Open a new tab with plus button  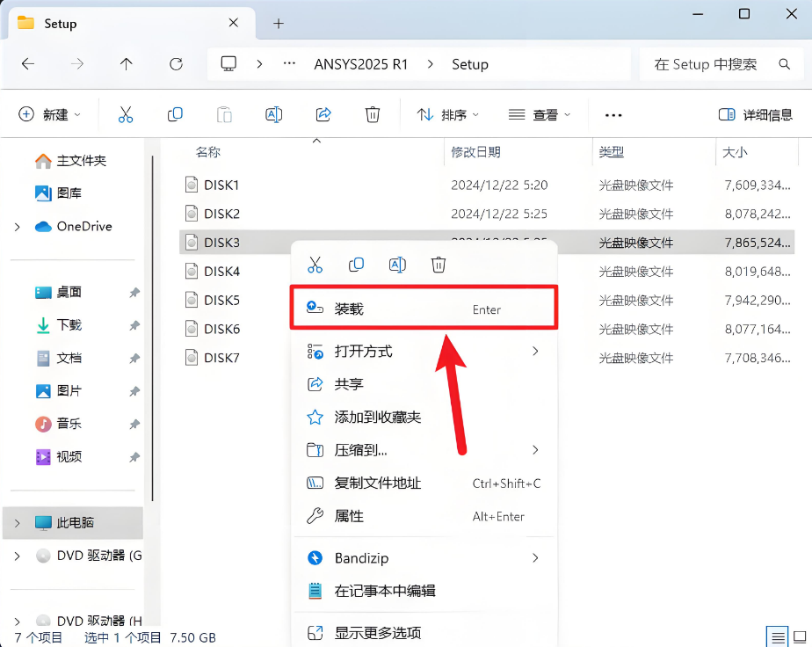point(279,24)
